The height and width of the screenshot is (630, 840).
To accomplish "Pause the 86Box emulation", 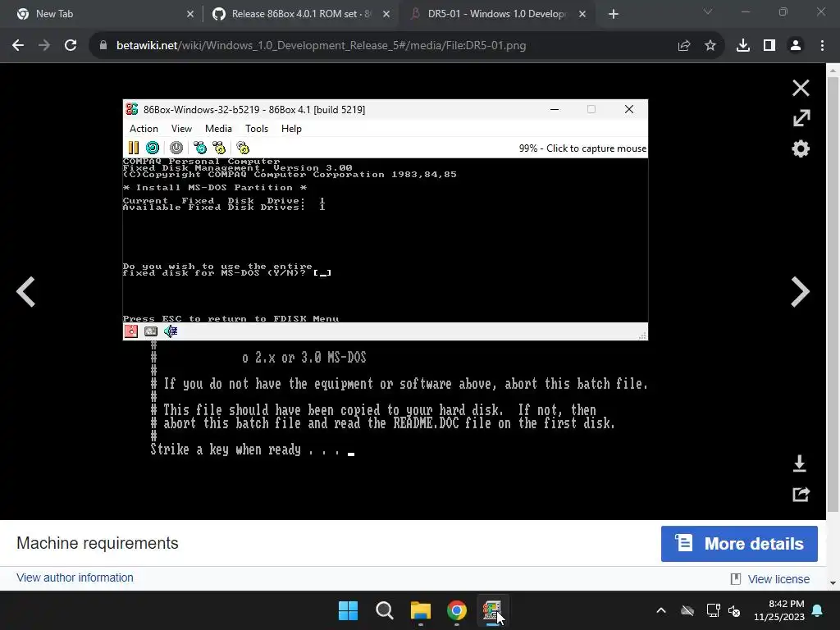I will pyautogui.click(x=134, y=148).
